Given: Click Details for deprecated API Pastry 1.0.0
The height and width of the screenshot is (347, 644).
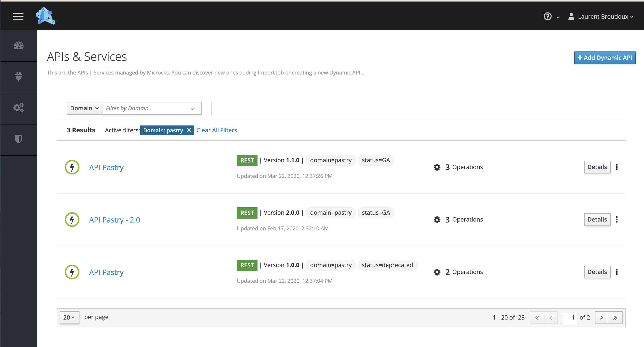Looking at the screenshot, I should coord(597,272).
